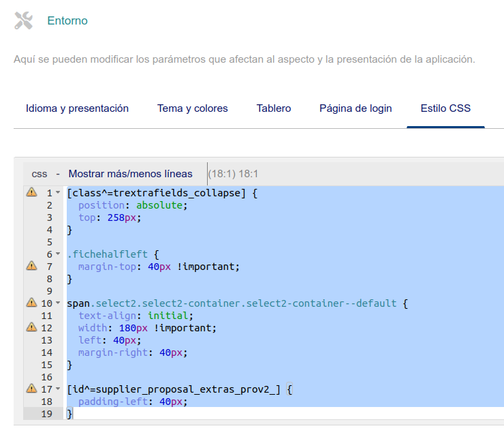This screenshot has height=437, width=504.
Task: Switch to Idioma y presentación tab
Action: [x=77, y=108]
